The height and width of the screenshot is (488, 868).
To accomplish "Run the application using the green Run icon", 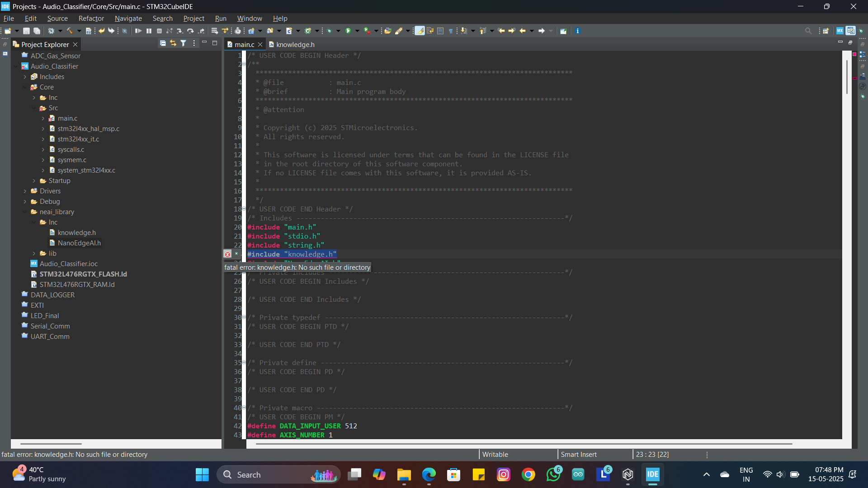I will 349,31.
